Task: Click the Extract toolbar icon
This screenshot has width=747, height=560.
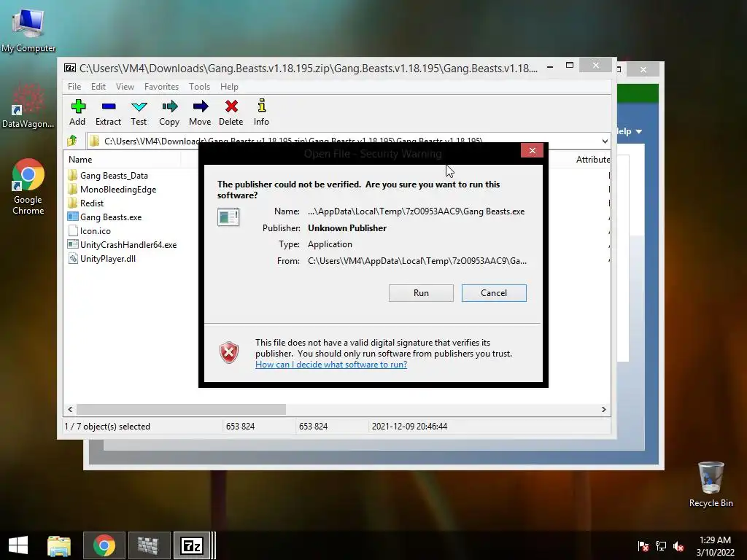Action: click(108, 112)
